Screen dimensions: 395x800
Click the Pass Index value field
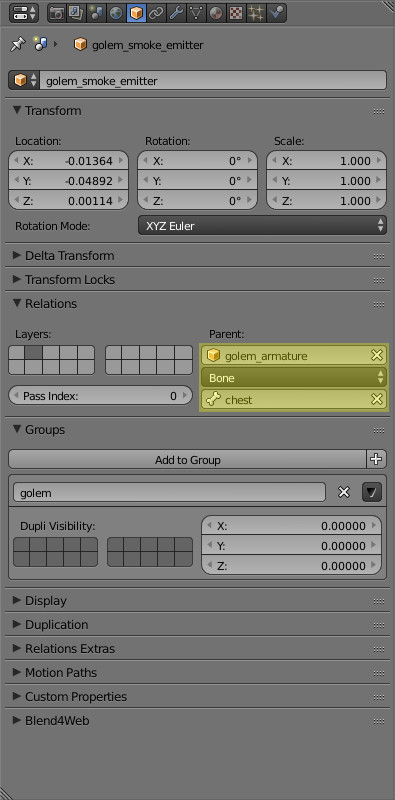coord(101,396)
